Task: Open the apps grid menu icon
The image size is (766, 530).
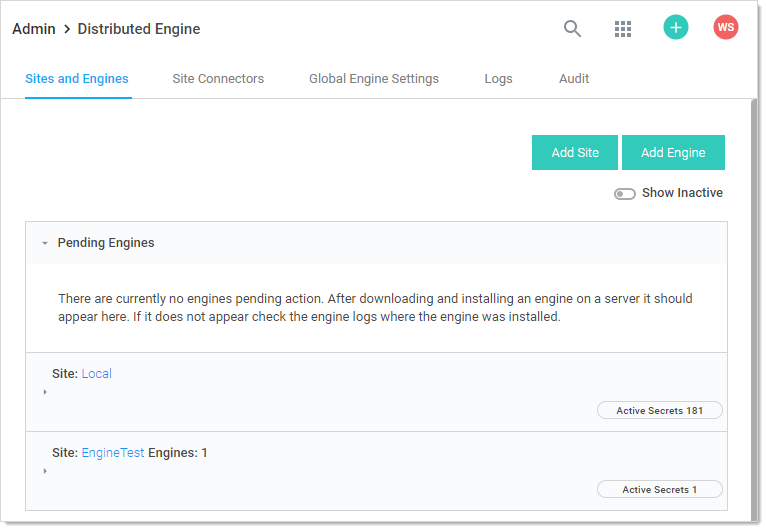Action: pos(623,29)
